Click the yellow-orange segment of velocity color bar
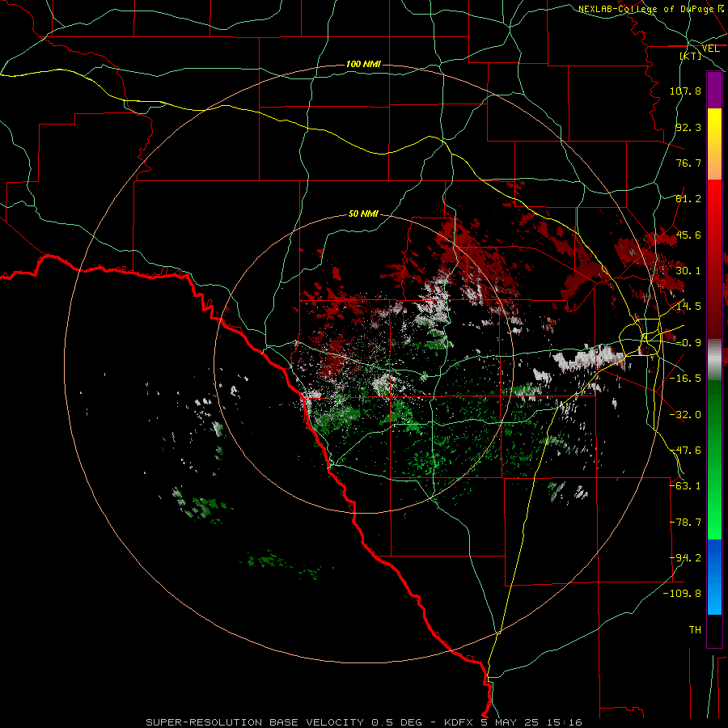 coord(714,144)
